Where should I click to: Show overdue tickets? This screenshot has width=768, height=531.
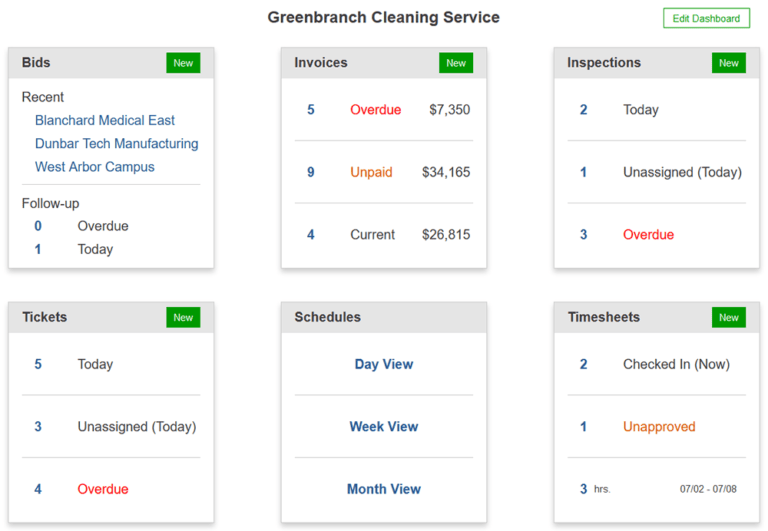[x=103, y=489]
